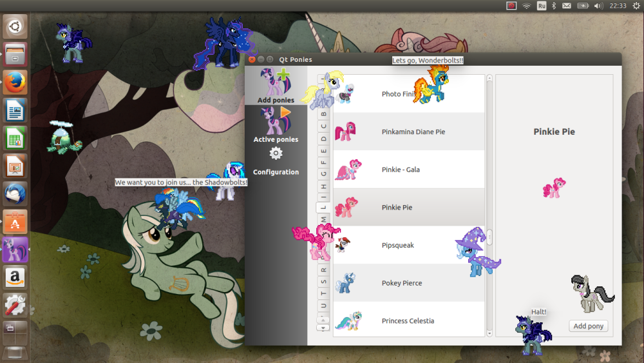
Task: Click the pony list scrollbar down arrow
Action: (489, 333)
